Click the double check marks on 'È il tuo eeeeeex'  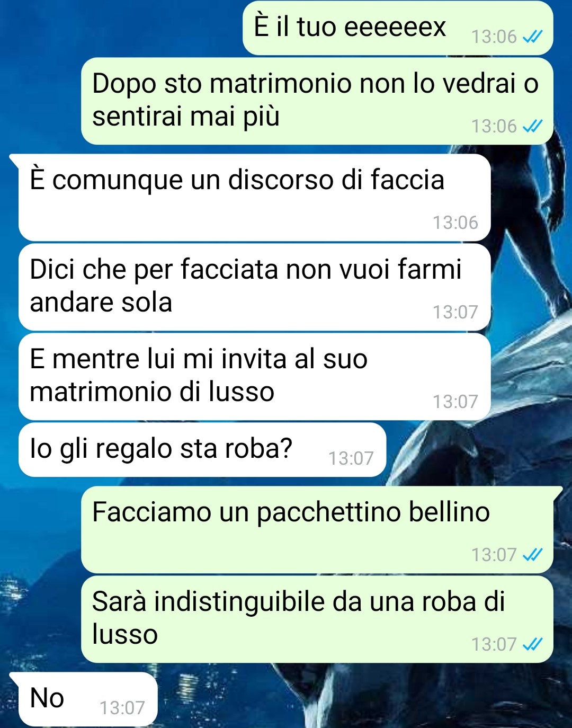click(x=532, y=37)
